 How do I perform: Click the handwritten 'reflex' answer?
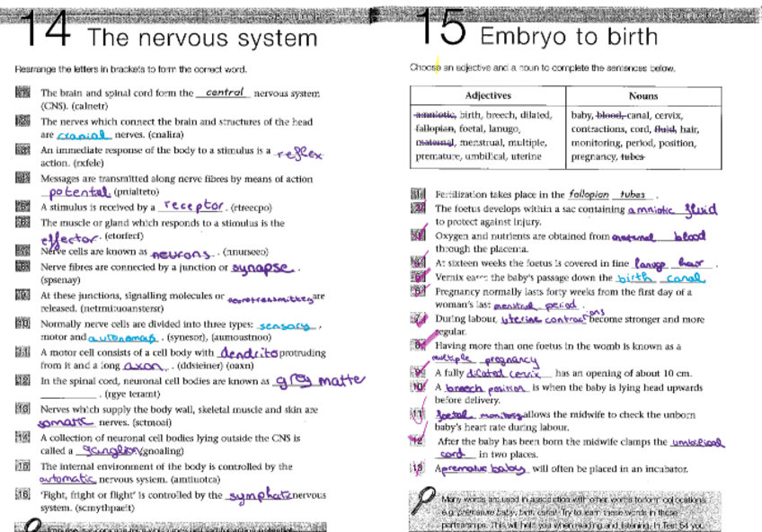[x=299, y=153]
